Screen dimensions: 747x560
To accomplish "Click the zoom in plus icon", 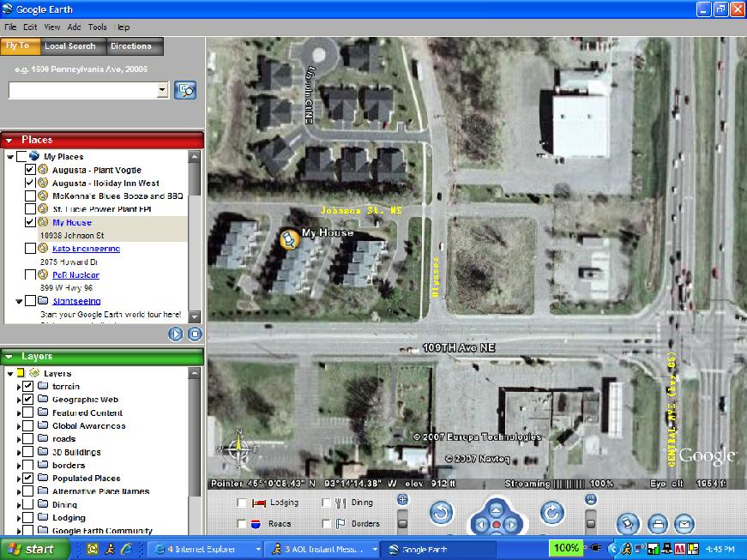I will click(403, 499).
